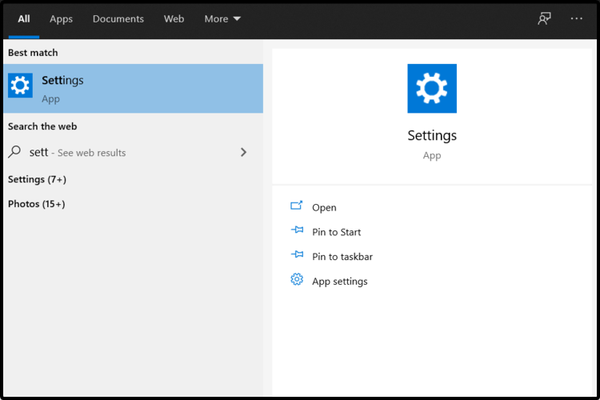This screenshot has width=600, height=400.
Task: Click the pin icon beside Pin to Start
Action: point(296,232)
